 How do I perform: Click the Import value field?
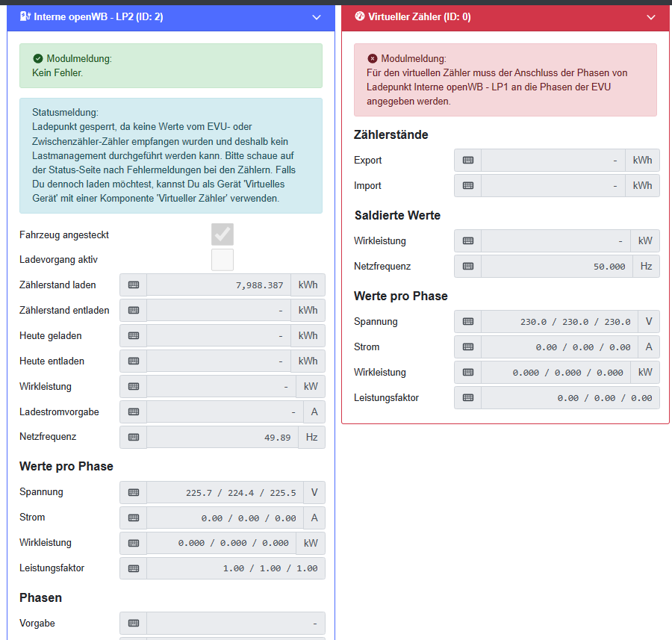tap(553, 186)
